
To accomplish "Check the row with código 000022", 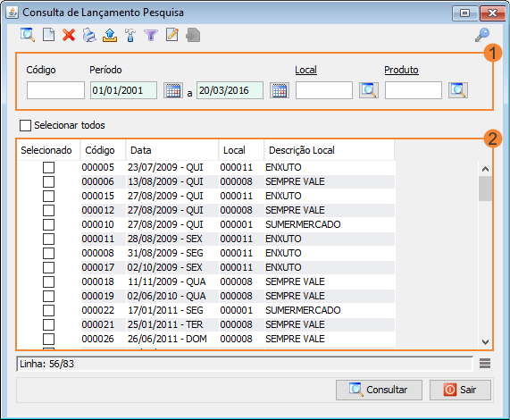I will tap(48, 310).
